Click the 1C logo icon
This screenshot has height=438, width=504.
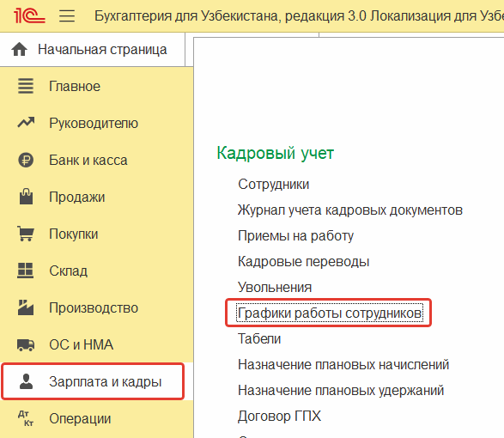point(29,15)
